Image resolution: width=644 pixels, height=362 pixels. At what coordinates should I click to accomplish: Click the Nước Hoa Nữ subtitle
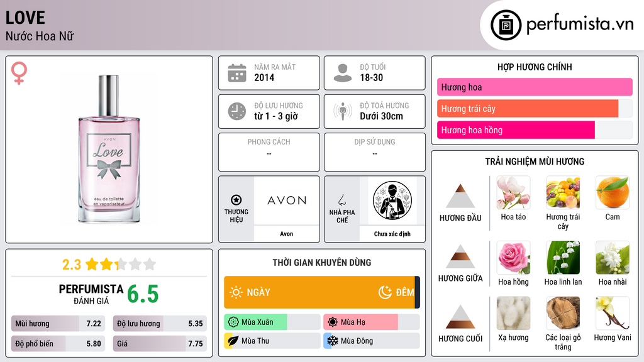pos(40,36)
